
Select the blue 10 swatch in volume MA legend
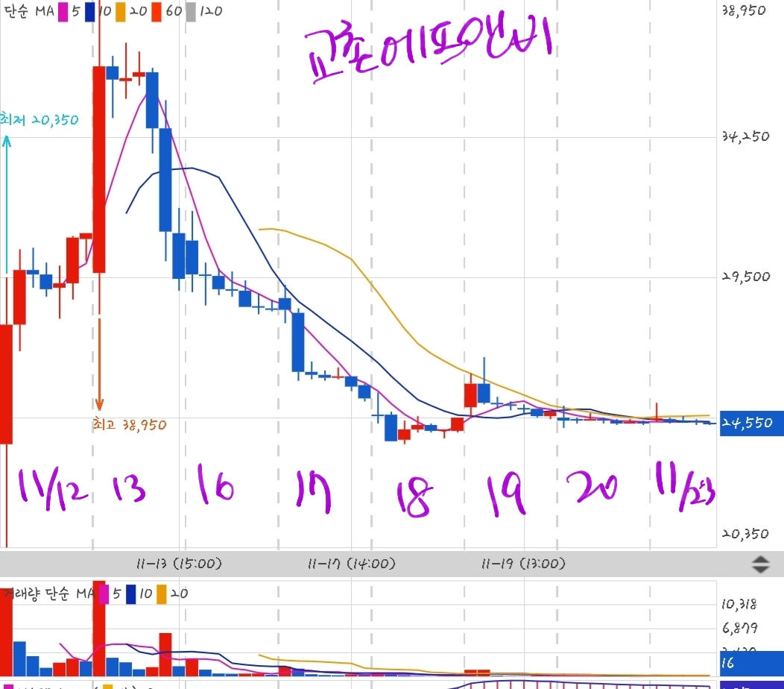(x=131, y=594)
